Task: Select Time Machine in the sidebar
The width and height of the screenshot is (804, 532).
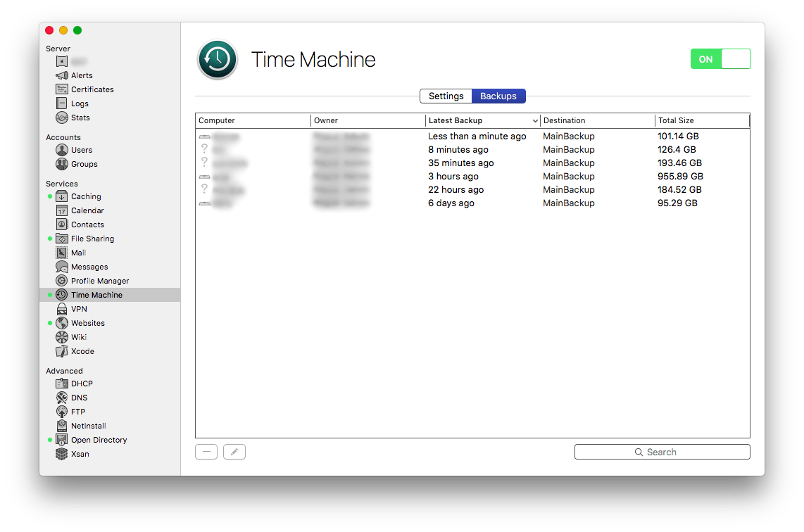Action: pyautogui.click(x=110, y=295)
